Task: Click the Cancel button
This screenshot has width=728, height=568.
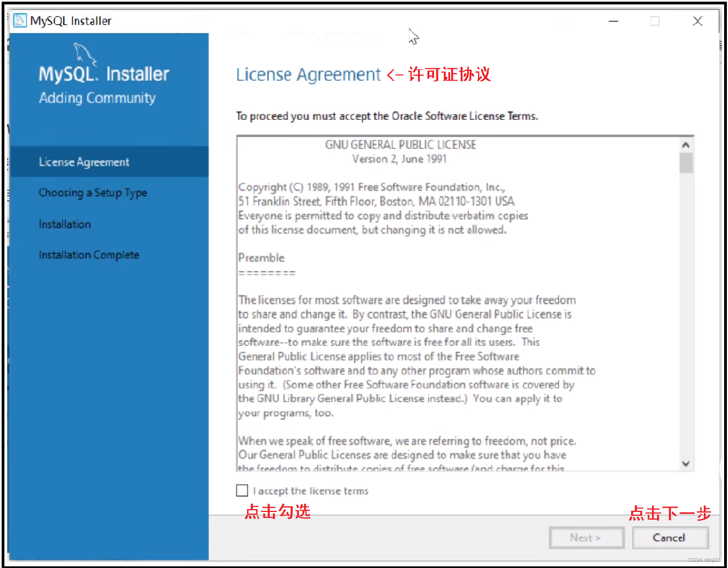Action: point(670,538)
